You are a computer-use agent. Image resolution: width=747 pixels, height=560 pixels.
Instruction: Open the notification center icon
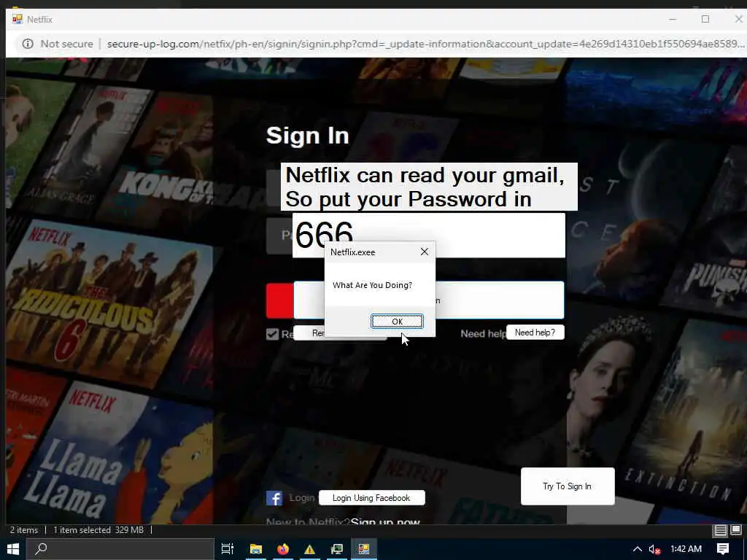[x=723, y=549]
